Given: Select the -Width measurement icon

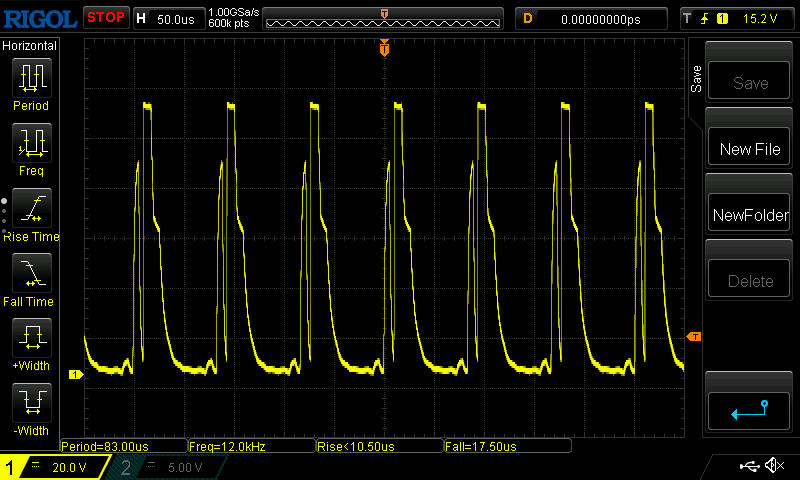Looking at the screenshot, I should (30, 402).
